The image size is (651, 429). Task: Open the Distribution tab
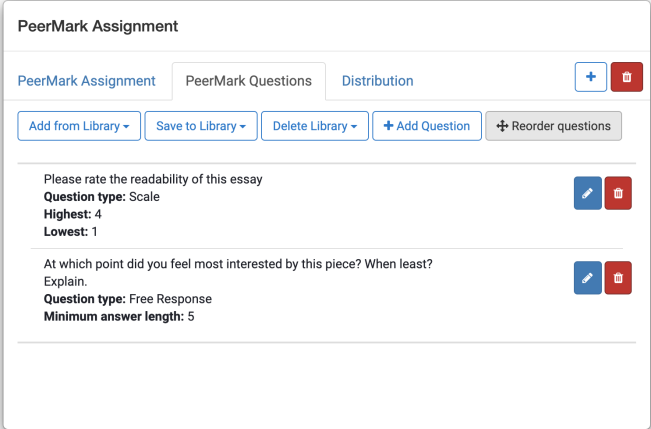(x=377, y=81)
